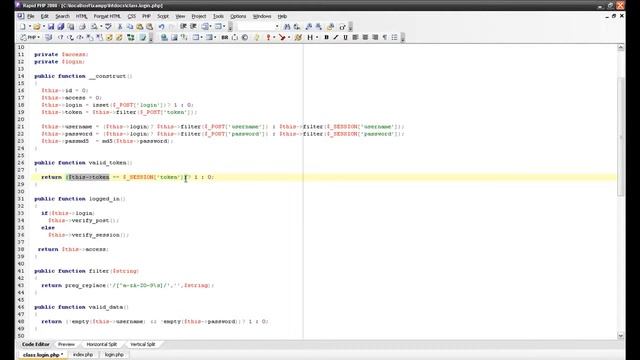
Task: Click the Spell check icon
Action: coord(108,27)
